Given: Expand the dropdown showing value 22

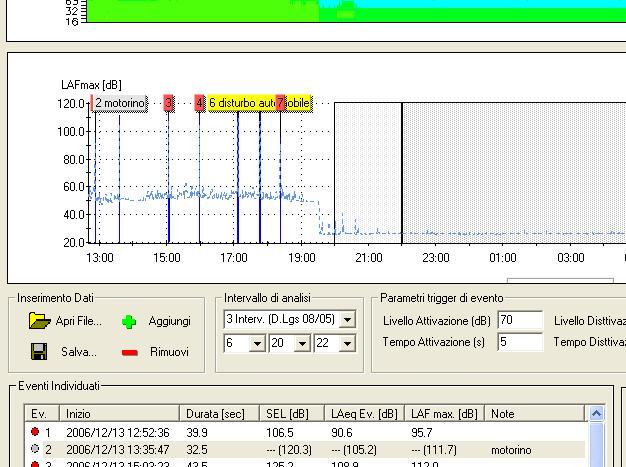Looking at the screenshot, I should [347, 343].
